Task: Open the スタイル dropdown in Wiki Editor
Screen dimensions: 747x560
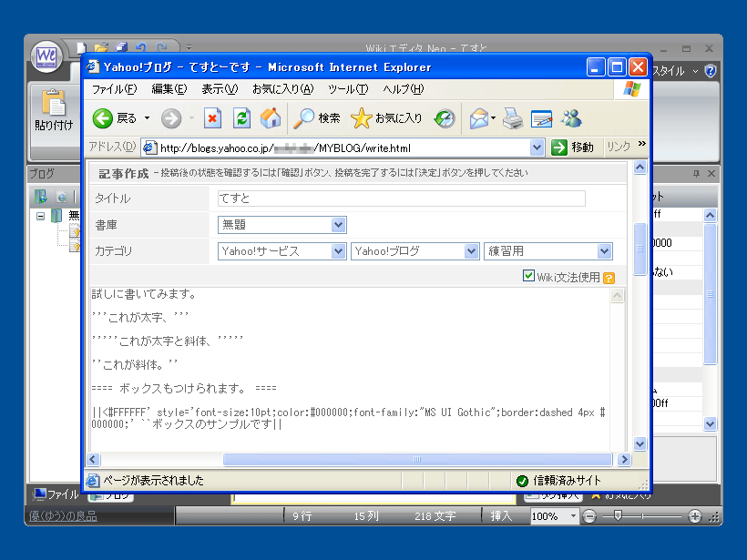Action: point(676,71)
